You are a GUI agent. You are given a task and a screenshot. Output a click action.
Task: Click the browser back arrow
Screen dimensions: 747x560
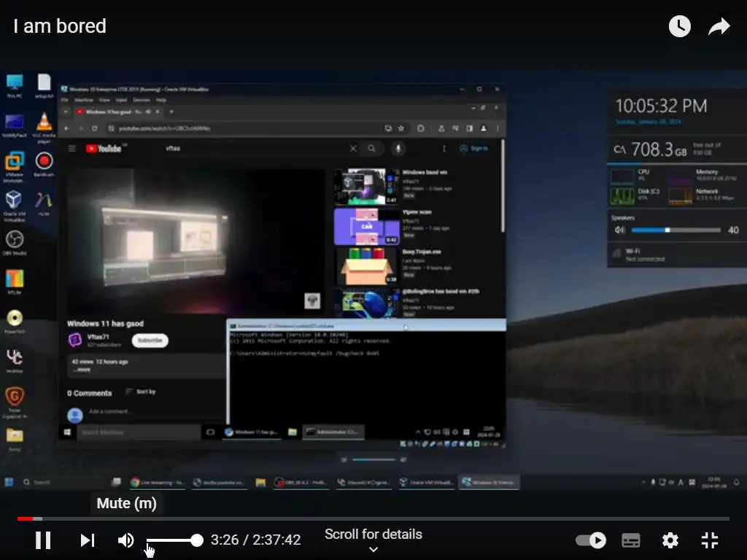(x=66, y=128)
